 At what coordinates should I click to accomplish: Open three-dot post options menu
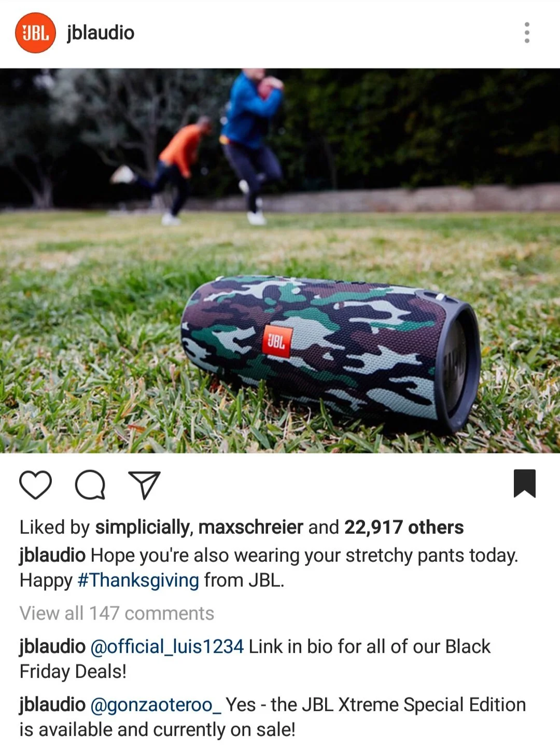point(527,33)
